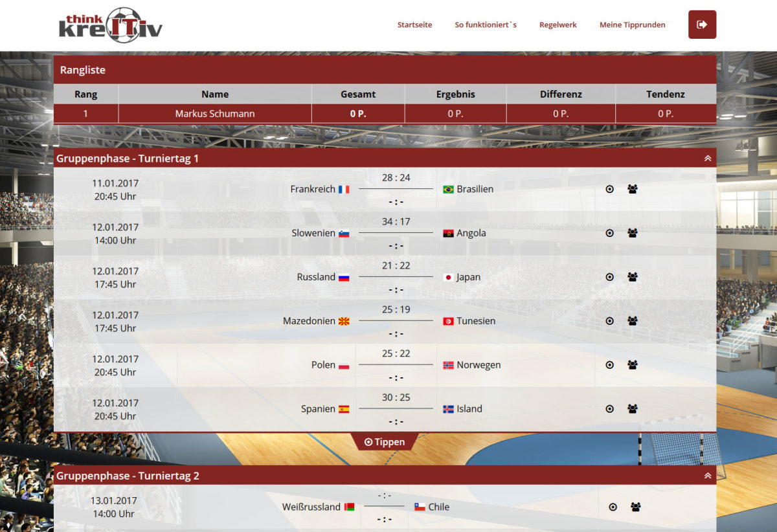Image resolution: width=777 pixels, height=532 pixels.
Task: Click the Norwegen flag icon
Action: pyautogui.click(x=448, y=366)
